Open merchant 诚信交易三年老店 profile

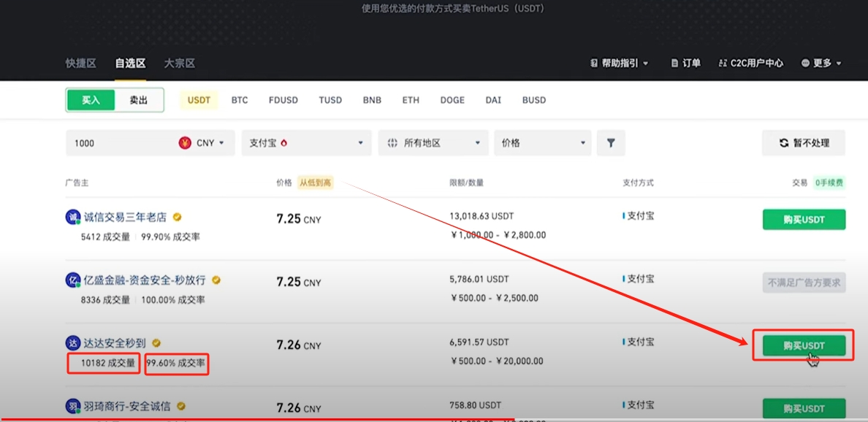[x=125, y=217]
